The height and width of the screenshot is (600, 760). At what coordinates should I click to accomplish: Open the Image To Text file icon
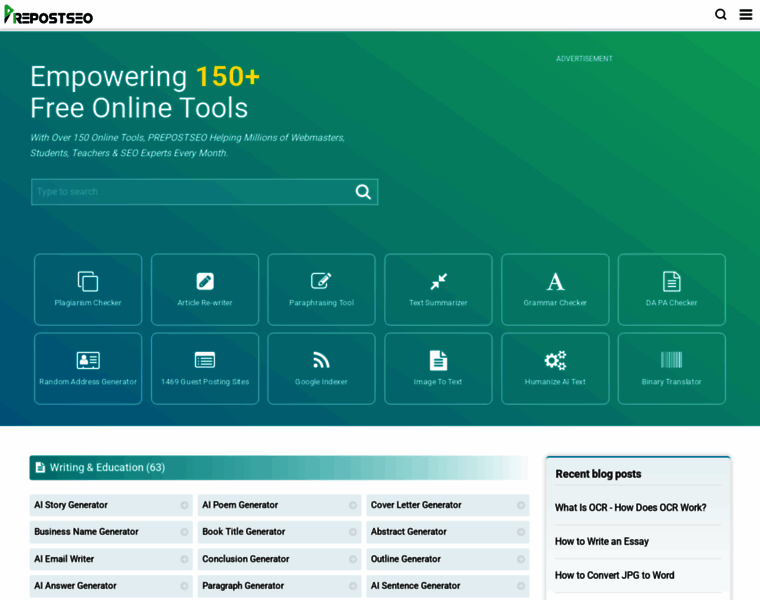pos(438,360)
